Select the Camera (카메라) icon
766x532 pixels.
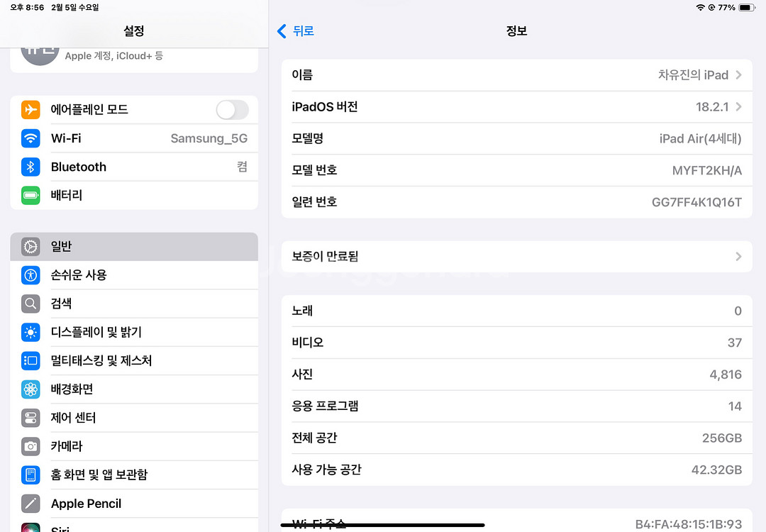[30, 446]
